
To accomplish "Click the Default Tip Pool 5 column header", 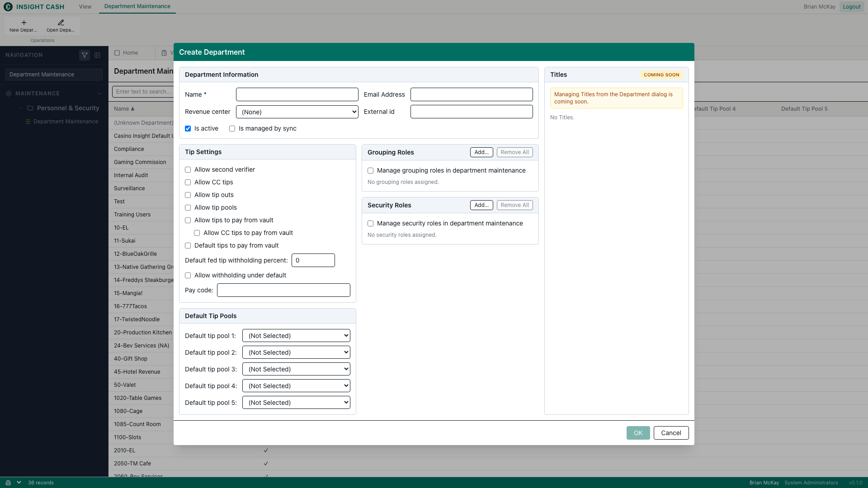I will click(804, 109).
